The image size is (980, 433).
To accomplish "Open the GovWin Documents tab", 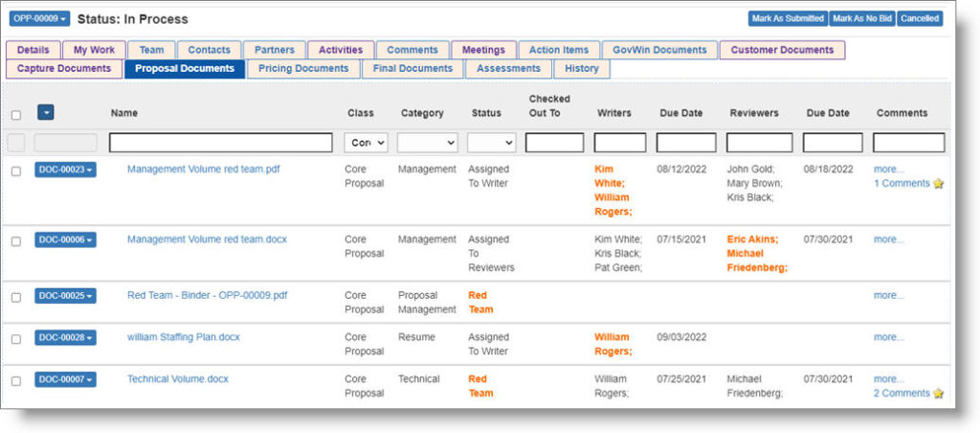I will pyautogui.click(x=660, y=50).
